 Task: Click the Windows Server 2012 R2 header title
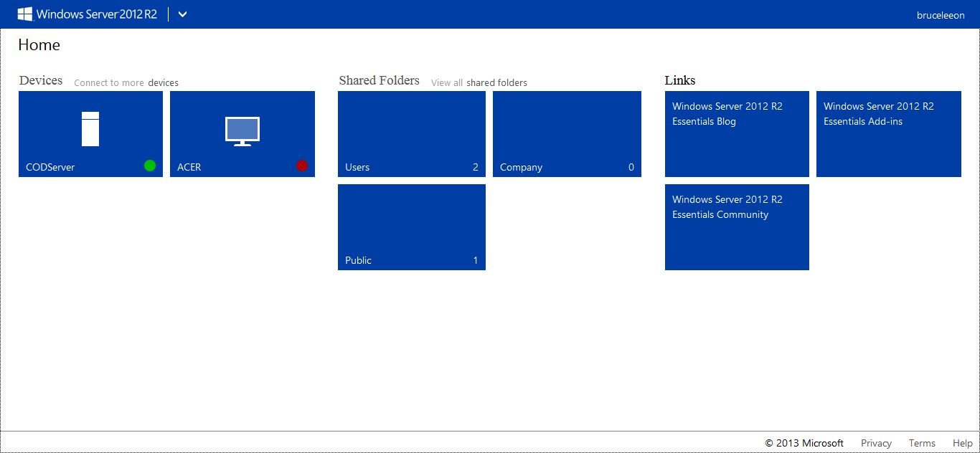[96, 14]
